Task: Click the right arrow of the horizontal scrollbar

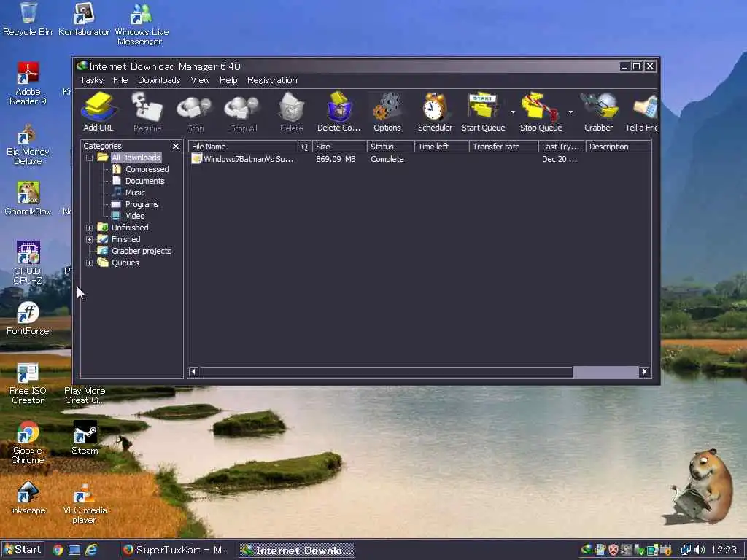Action: tap(645, 371)
